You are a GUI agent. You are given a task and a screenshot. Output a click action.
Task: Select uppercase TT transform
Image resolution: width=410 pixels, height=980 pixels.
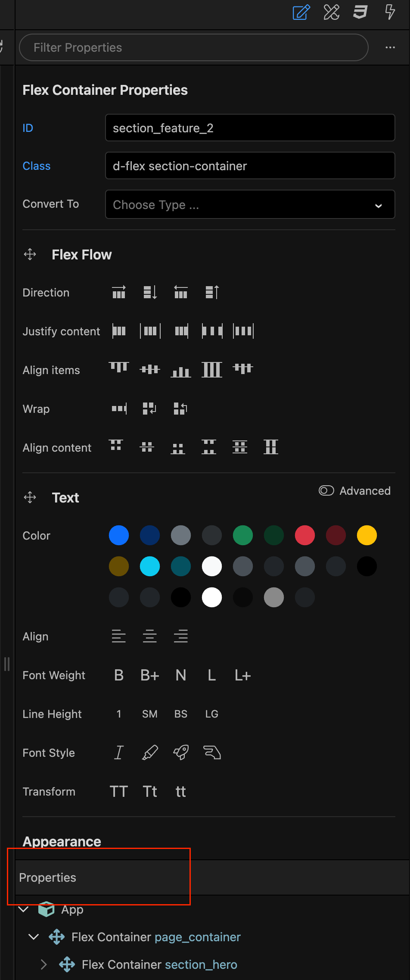(119, 791)
